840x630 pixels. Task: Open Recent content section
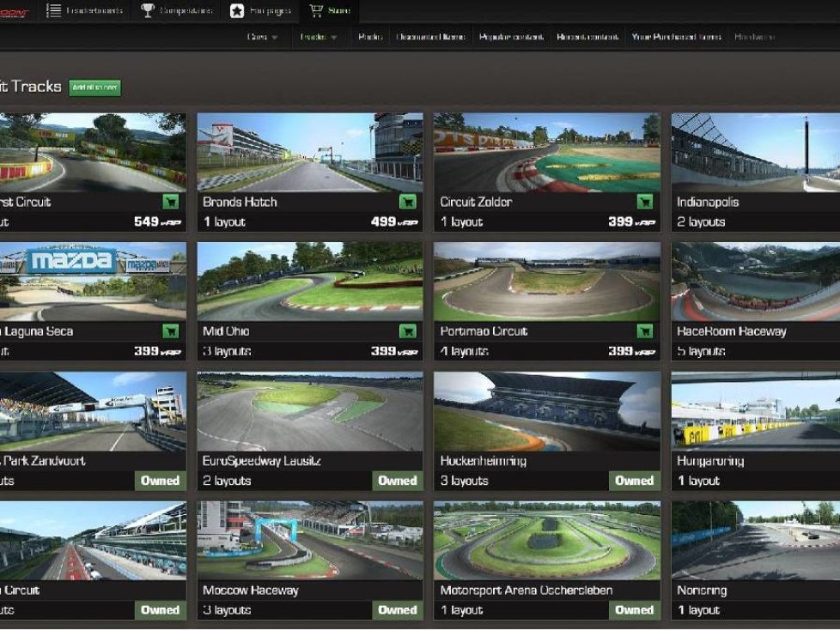(x=587, y=37)
